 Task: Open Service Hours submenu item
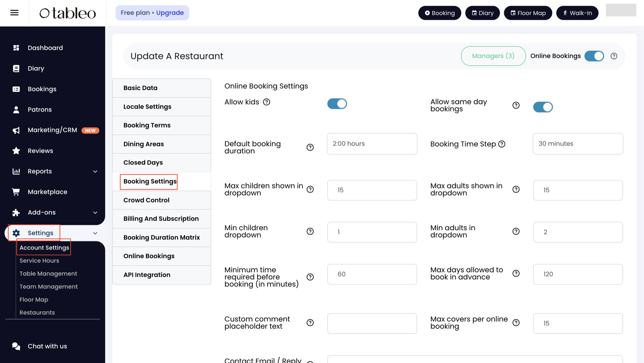39,261
